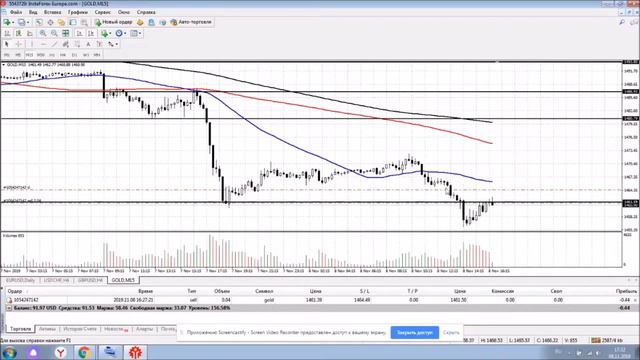This screenshot has height=360, width=640.
Task: Select the arrows drawing tool
Action: coord(110,44)
